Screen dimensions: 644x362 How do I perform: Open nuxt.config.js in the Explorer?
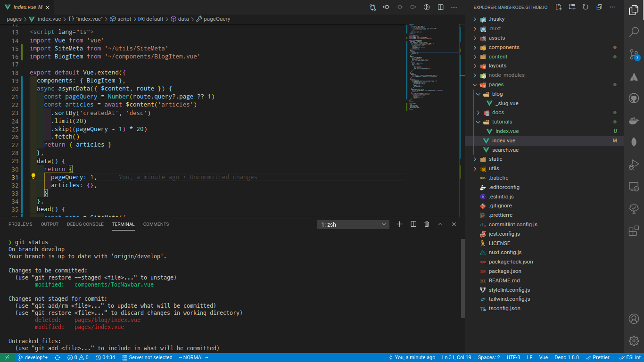click(544, 252)
